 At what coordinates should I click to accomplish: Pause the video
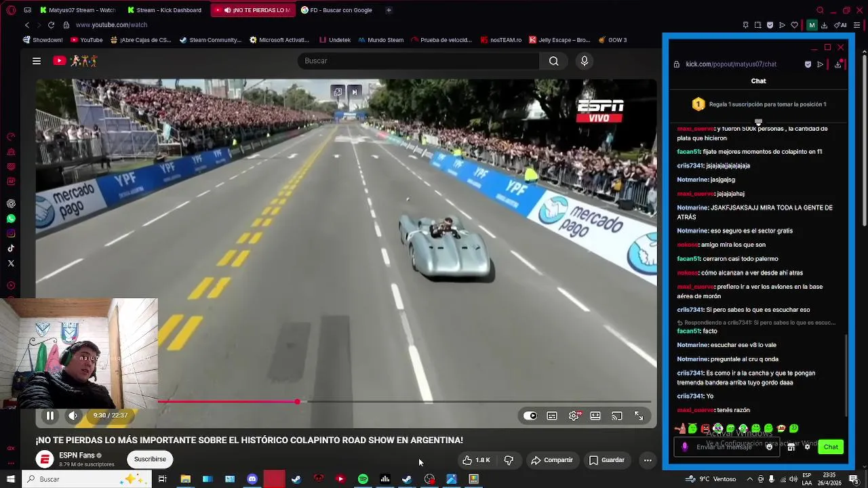coord(50,415)
